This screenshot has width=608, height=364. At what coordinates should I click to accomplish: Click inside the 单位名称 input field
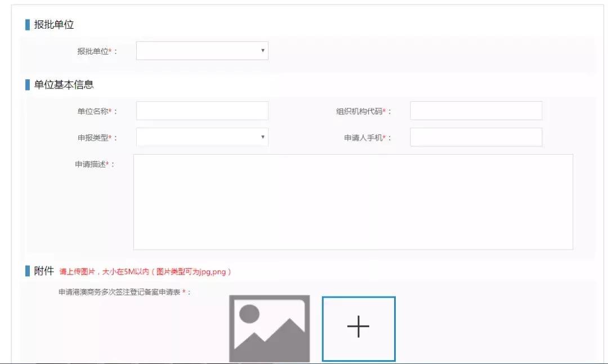click(x=202, y=110)
